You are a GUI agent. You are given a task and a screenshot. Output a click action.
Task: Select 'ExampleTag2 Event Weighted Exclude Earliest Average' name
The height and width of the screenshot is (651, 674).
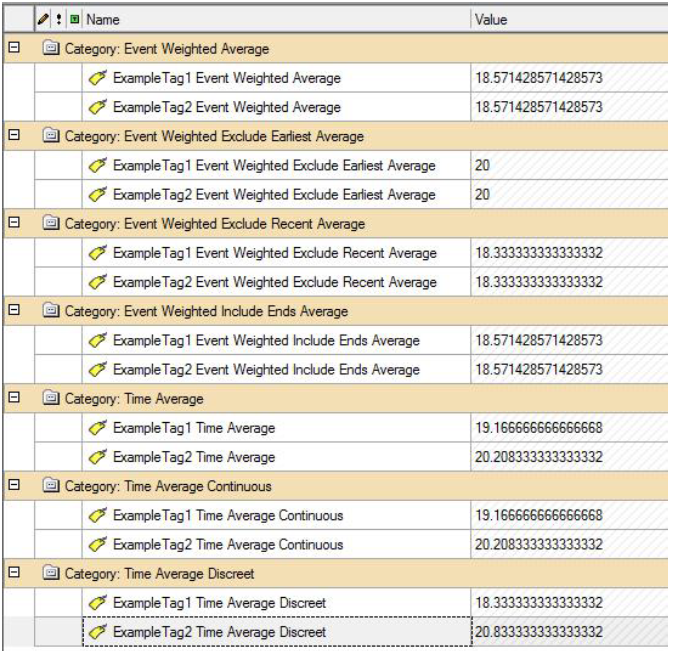pyautogui.click(x=274, y=195)
